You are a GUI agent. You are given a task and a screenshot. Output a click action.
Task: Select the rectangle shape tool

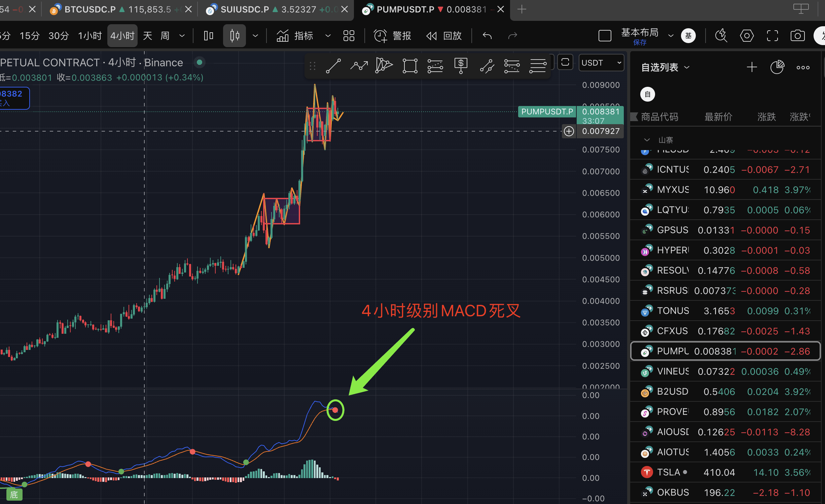click(410, 66)
